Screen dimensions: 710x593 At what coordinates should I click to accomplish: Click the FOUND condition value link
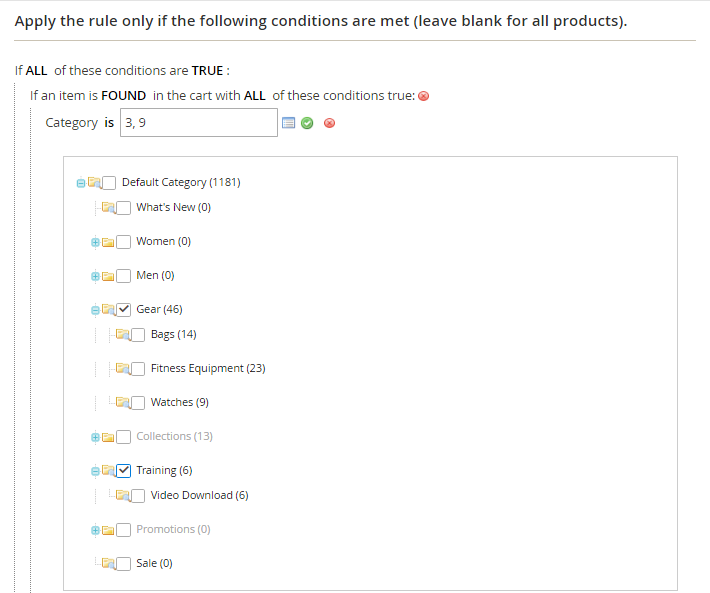tap(124, 95)
